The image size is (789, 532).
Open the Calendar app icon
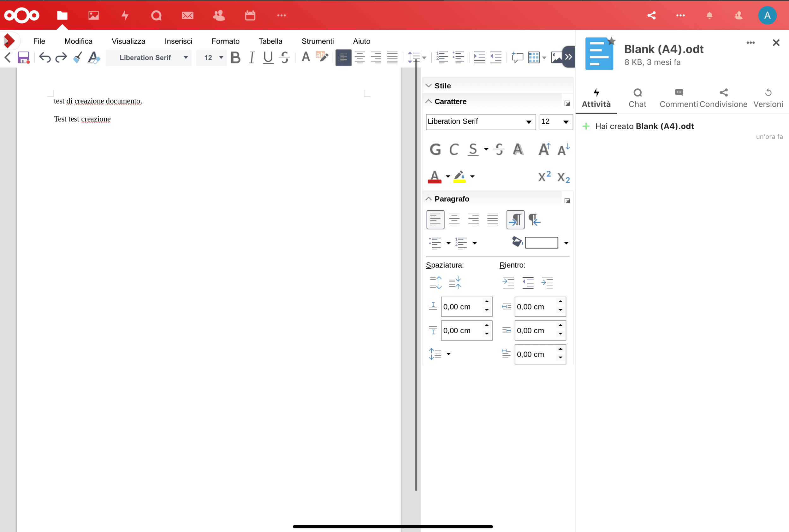(250, 15)
